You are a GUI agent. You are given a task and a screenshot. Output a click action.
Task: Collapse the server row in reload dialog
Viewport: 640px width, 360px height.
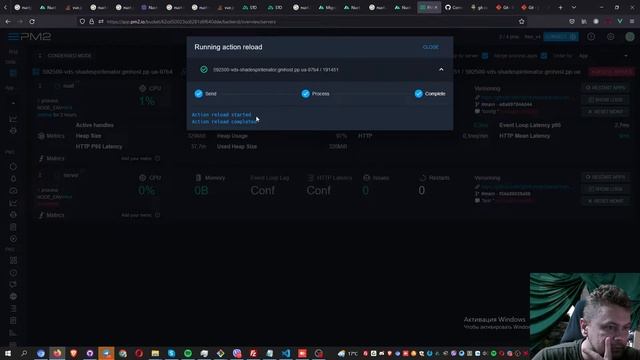tap(441, 70)
